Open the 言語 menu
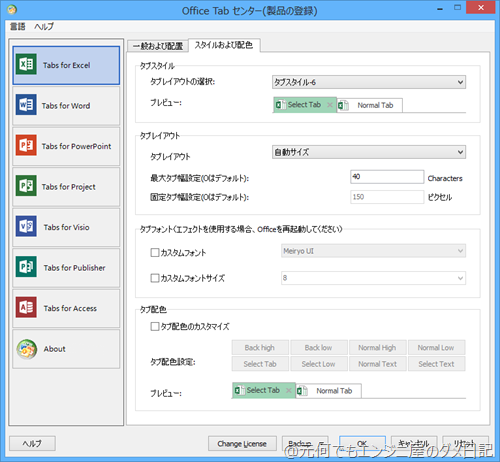The height and width of the screenshot is (462, 500). point(18,26)
